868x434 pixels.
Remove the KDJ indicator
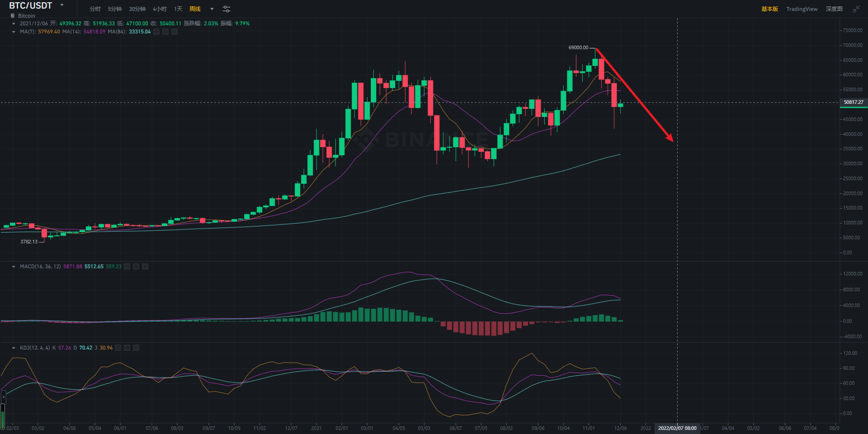[136, 348]
